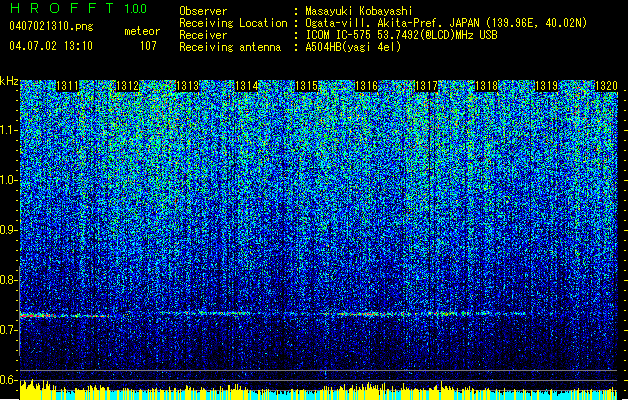The height and width of the screenshot is (400, 629).
Task: Click the 0.9 kHz axis label
Action: coord(9,230)
